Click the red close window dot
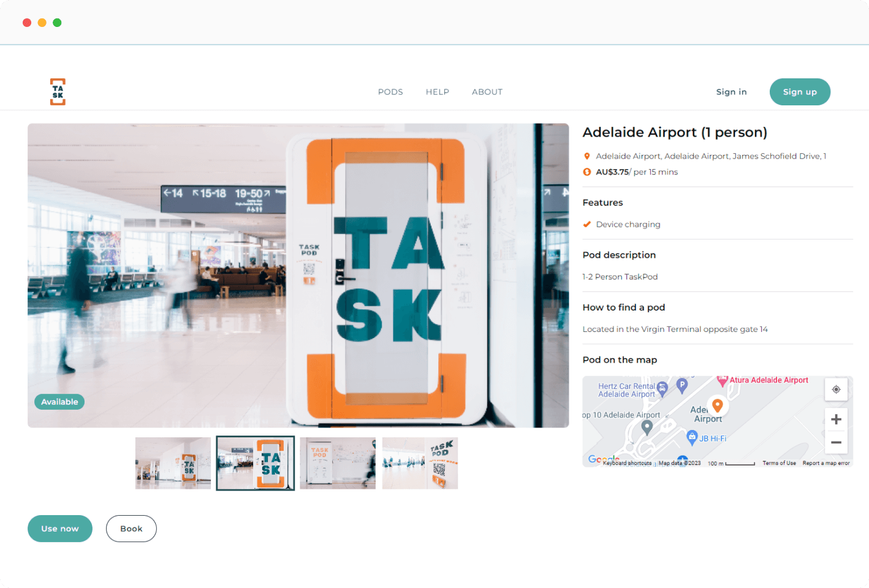The width and height of the screenshot is (869, 588). click(27, 23)
